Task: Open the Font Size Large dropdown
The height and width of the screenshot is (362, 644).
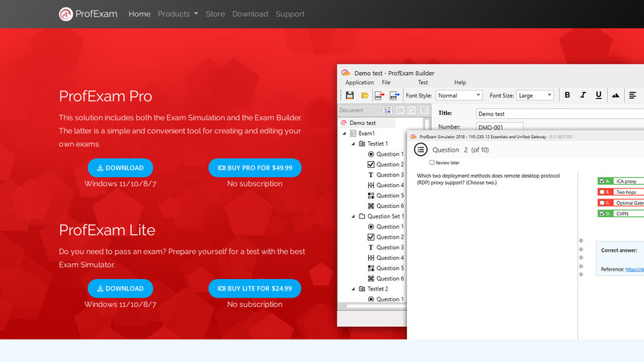Action: [535, 95]
